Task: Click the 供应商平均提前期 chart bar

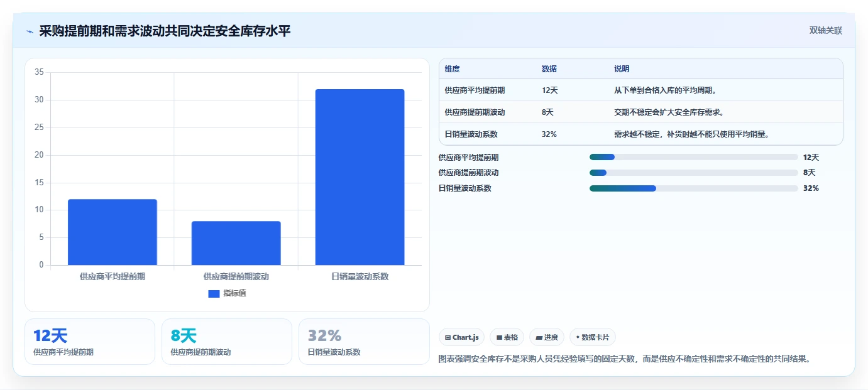Action: point(113,232)
